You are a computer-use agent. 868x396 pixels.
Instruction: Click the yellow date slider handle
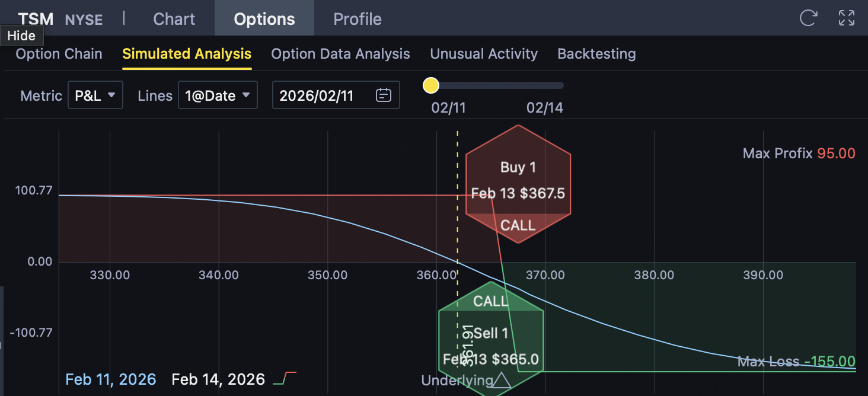431,86
